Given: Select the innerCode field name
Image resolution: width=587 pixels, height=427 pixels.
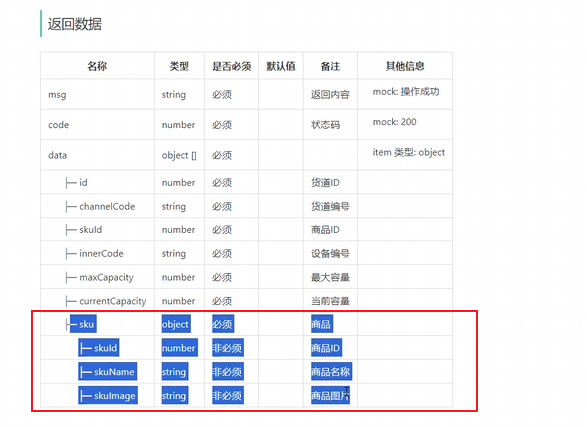Looking at the screenshot, I should [101, 253].
